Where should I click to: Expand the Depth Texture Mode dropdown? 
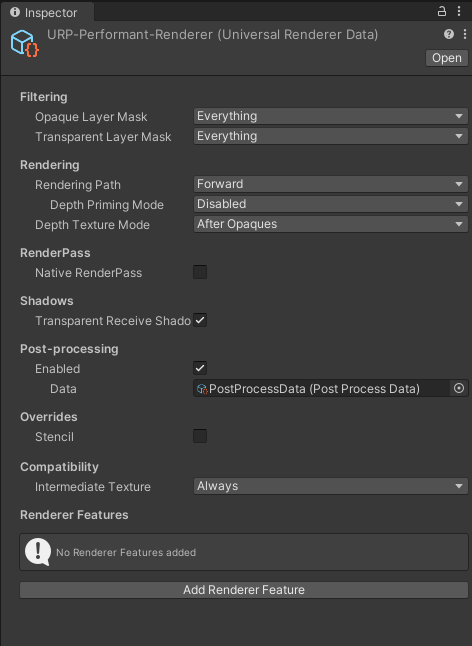click(x=331, y=224)
